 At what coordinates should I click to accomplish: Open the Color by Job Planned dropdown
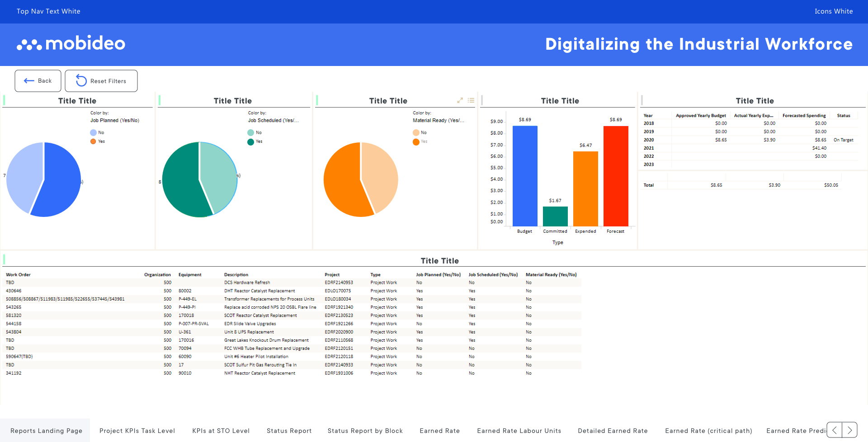point(115,120)
